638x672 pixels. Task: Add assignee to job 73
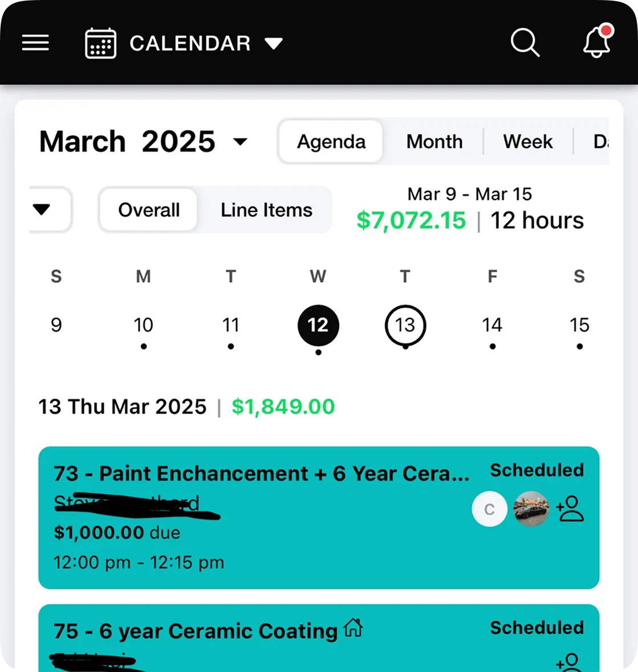570,508
